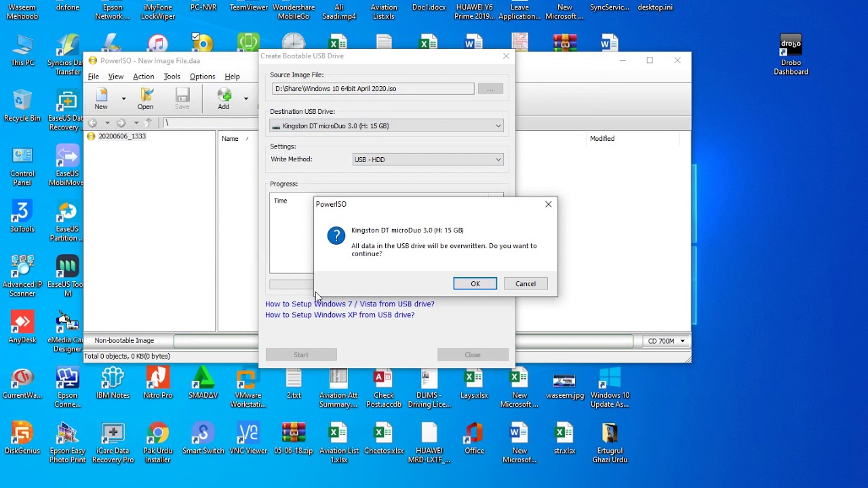
Task: Open PowerISO Tools menu
Action: click(172, 77)
